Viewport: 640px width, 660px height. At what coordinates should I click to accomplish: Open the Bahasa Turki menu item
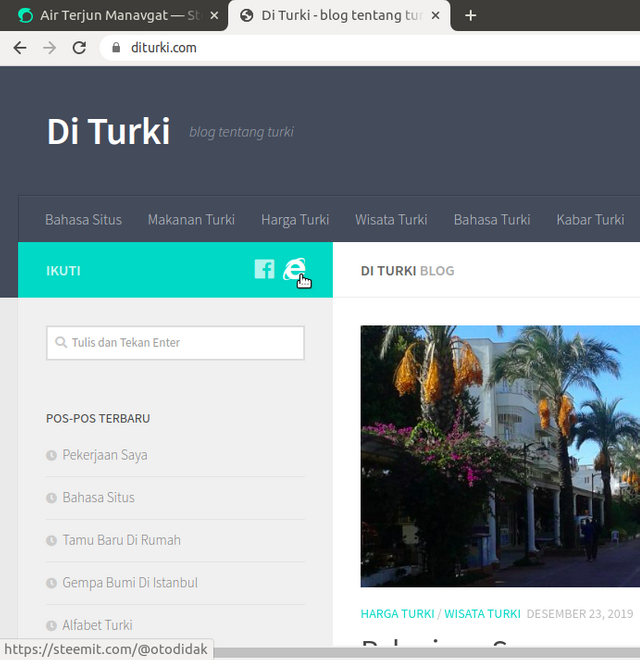tap(492, 220)
